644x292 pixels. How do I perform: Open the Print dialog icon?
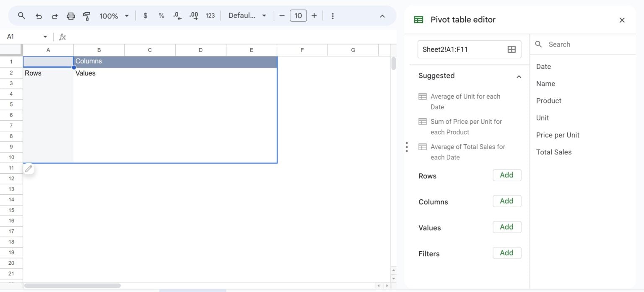[70, 16]
